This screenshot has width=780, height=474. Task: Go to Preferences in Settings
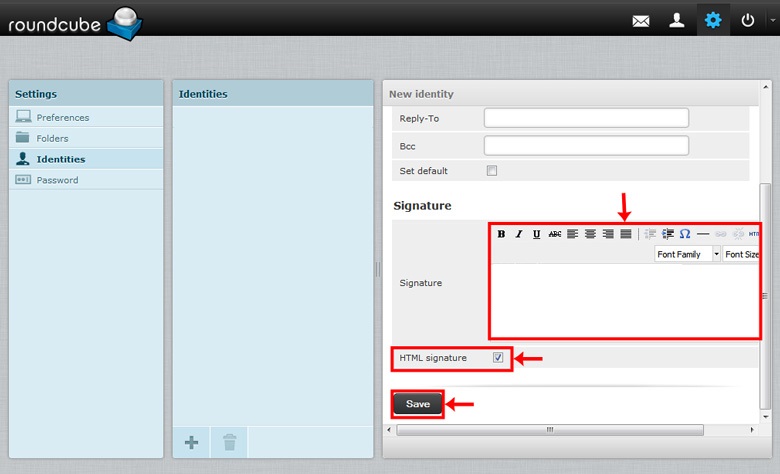click(62, 117)
